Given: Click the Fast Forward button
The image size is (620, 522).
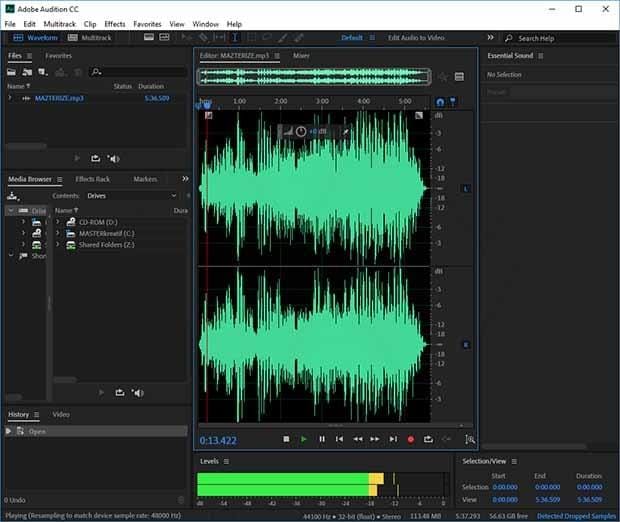Looking at the screenshot, I should coord(375,439).
